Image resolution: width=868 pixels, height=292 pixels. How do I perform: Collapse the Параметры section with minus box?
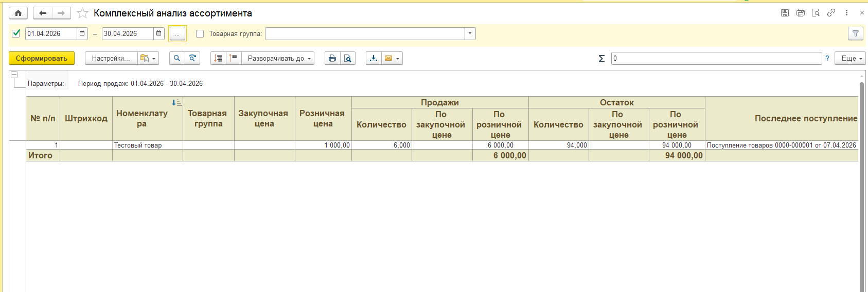coord(14,75)
